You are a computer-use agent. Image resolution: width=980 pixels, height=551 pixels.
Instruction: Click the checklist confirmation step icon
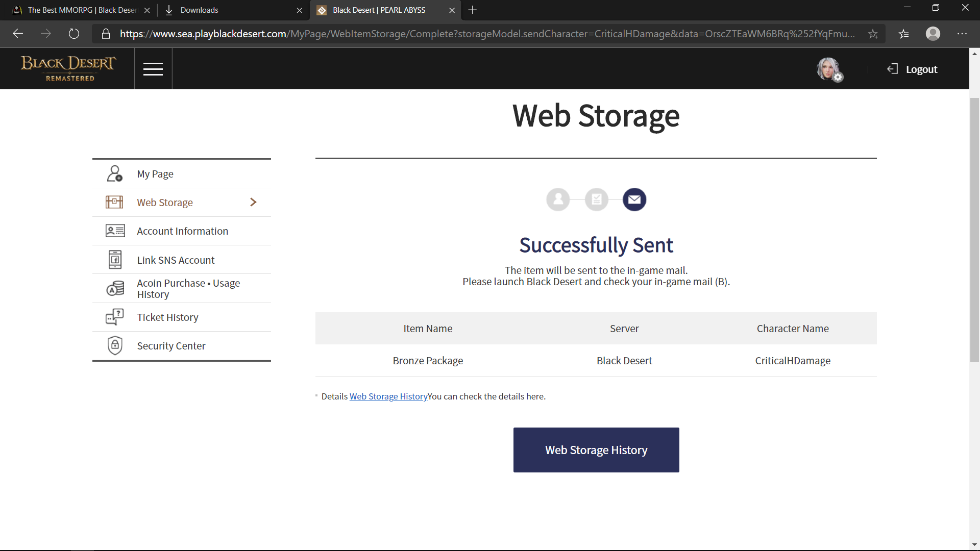coord(596,199)
